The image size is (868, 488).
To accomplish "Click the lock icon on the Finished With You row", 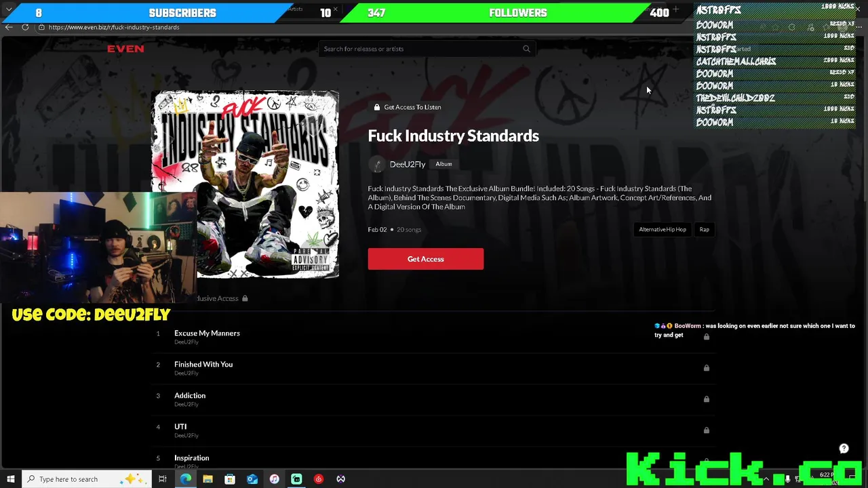I will click(707, 368).
